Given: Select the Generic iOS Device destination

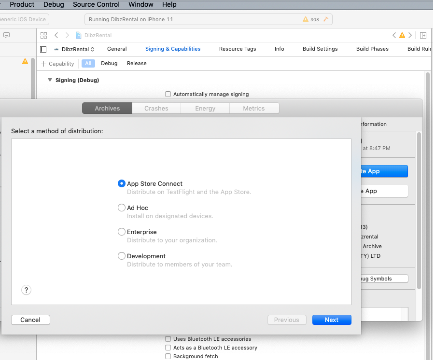Looking at the screenshot, I should pos(23,19).
